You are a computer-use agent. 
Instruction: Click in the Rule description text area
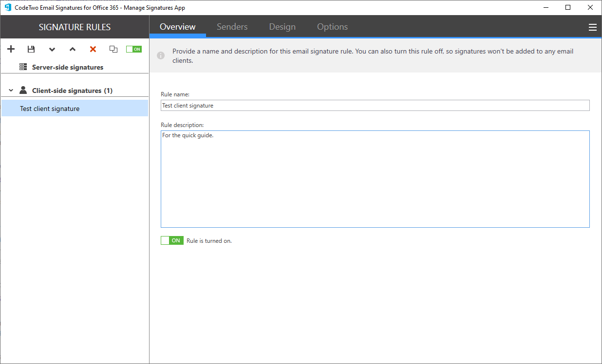coord(375,179)
